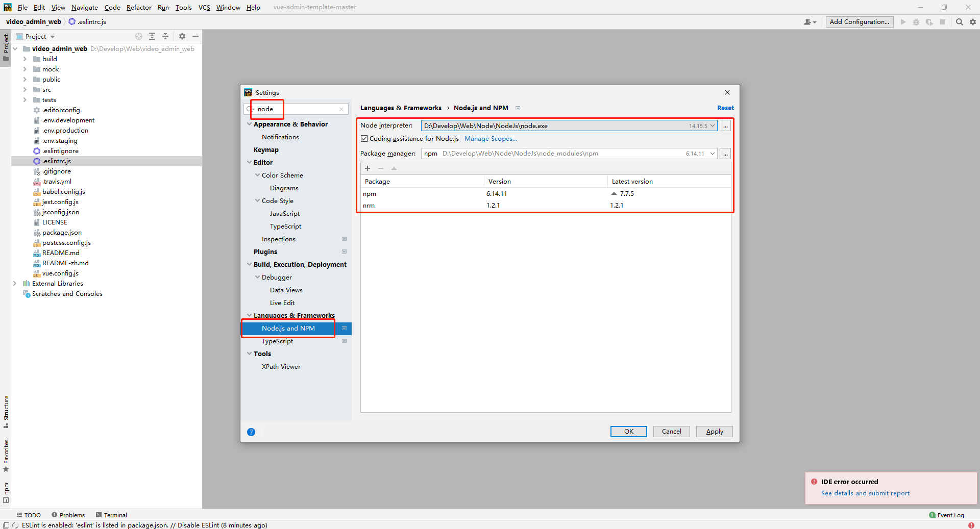Toggle Coding assistance for Node.js checkbox

(364, 139)
